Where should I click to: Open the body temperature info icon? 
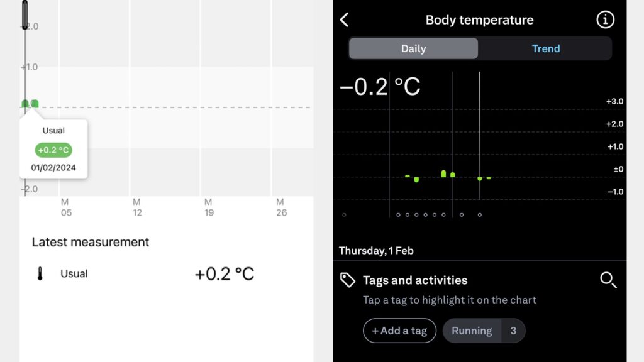click(605, 20)
